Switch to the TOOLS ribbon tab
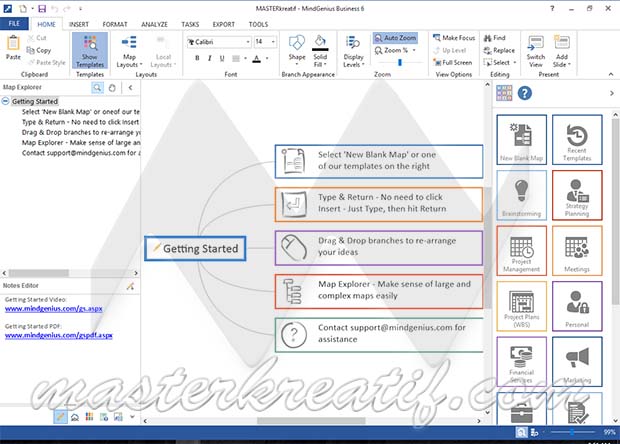Image resolution: width=620 pixels, height=444 pixels. 258,24
